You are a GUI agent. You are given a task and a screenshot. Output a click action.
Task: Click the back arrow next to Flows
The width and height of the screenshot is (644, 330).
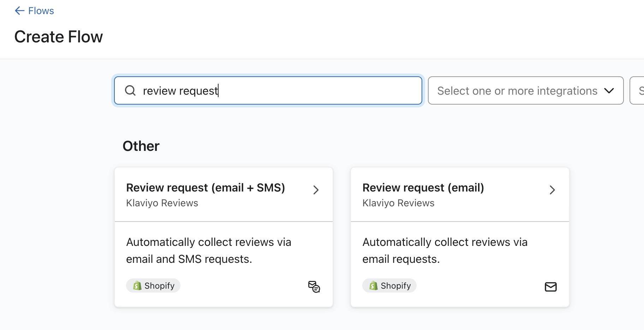pyautogui.click(x=19, y=11)
